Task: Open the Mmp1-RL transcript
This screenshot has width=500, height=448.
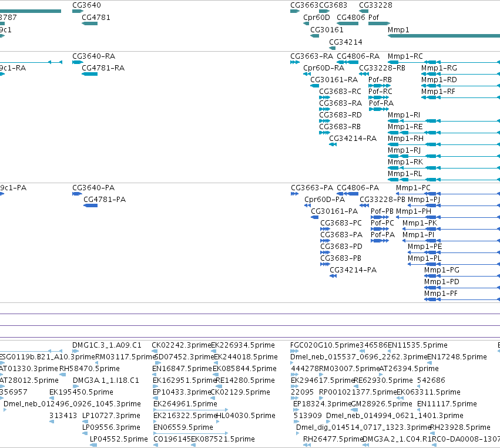Action: (405, 174)
